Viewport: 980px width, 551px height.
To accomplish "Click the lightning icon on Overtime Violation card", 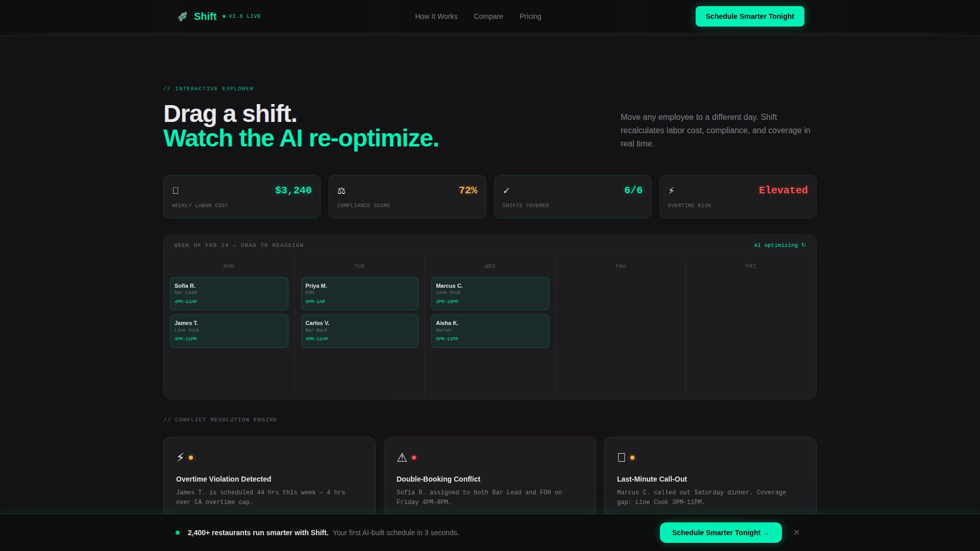I will coord(180,457).
